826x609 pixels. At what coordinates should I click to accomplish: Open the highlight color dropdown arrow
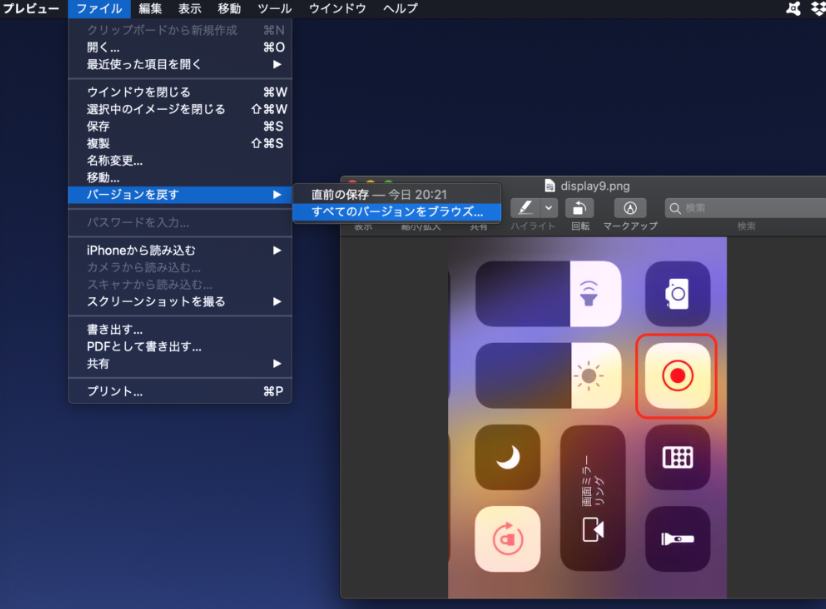[549, 208]
